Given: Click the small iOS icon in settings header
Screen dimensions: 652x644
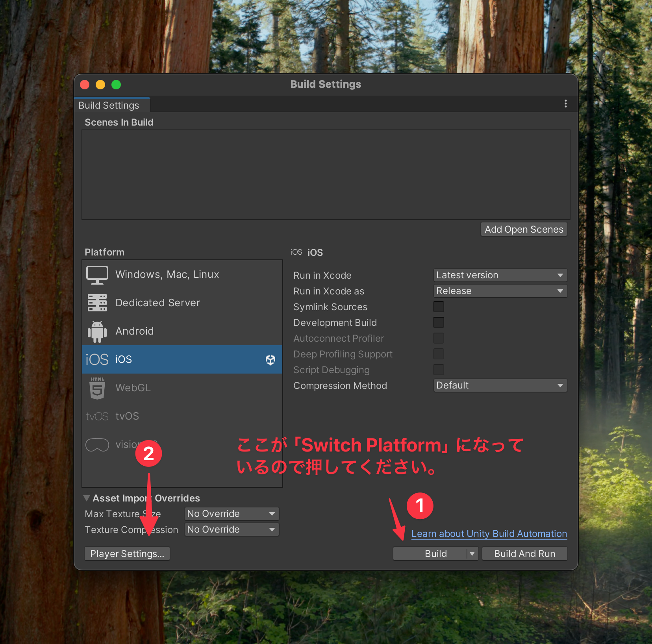Looking at the screenshot, I should [296, 252].
